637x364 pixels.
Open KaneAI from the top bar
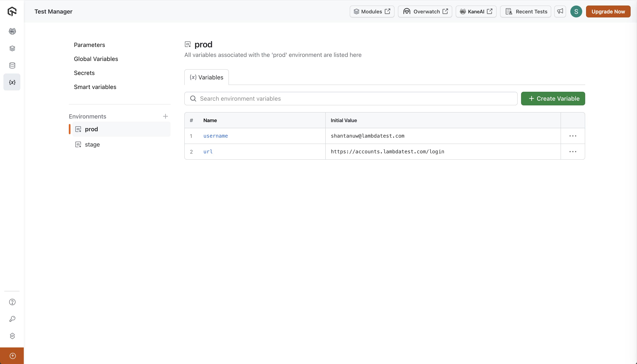point(476,11)
